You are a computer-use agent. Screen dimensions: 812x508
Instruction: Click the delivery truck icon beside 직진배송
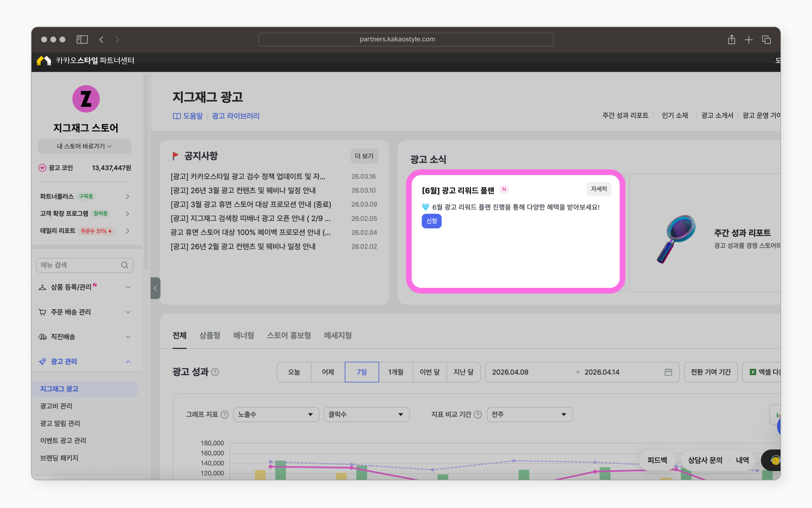pos(42,337)
